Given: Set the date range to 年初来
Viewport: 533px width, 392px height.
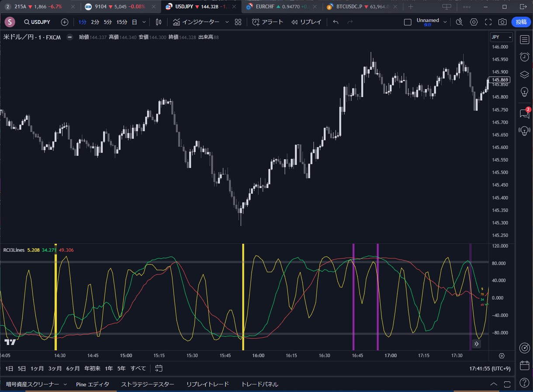Looking at the screenshot, I should [92, 368].
